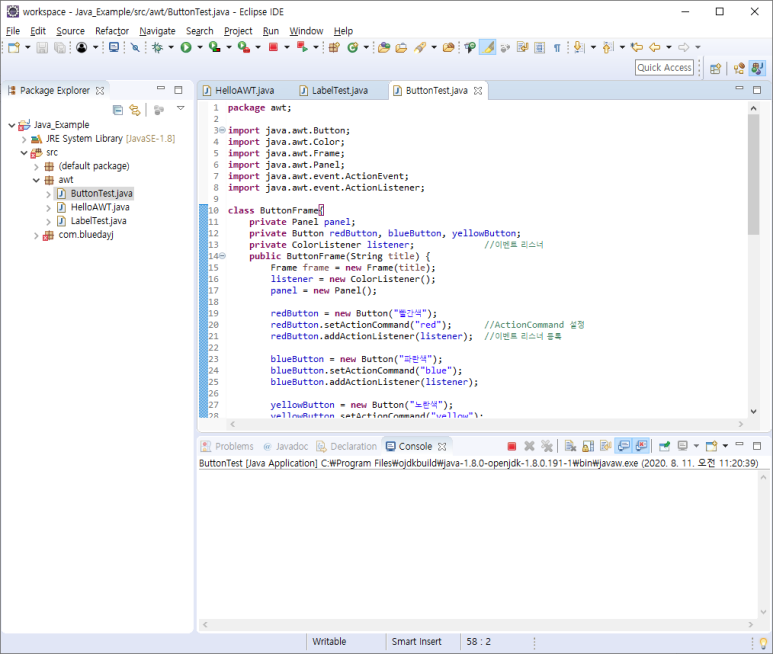Click the New file wizard icon
773x654 pixels.
click(14, 47)
